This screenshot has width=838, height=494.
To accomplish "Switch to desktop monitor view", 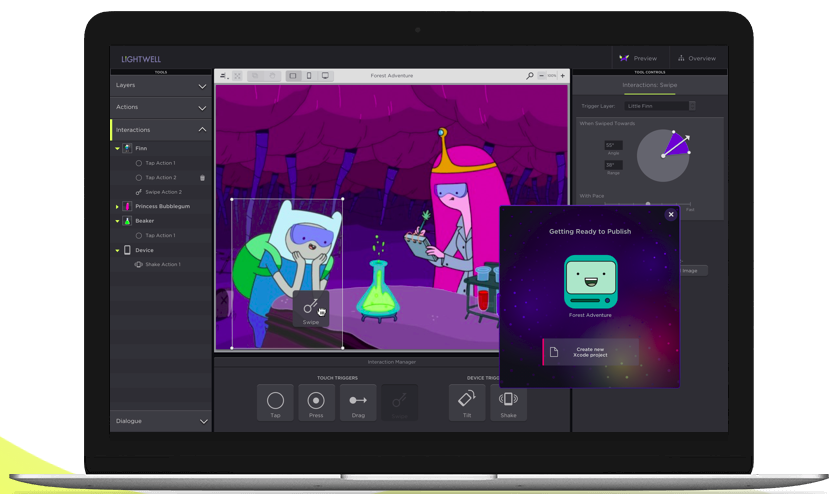I will [325, 76].
